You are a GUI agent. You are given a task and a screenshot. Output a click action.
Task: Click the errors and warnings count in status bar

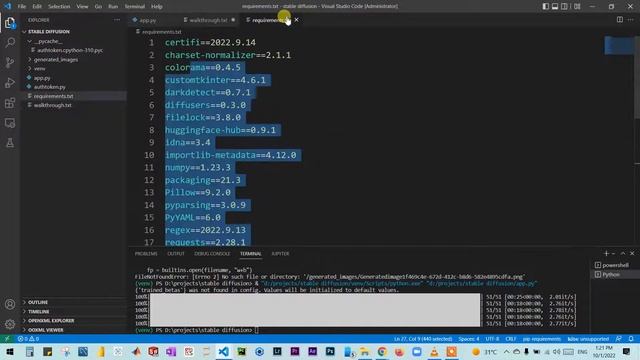(x=28, y=339)
